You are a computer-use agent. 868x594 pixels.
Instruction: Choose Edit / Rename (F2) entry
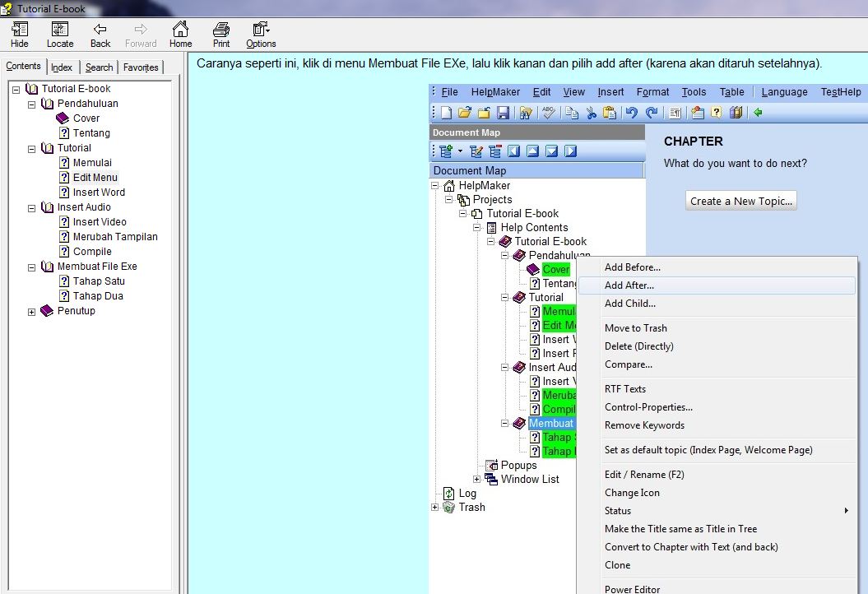tap(717, 475)
